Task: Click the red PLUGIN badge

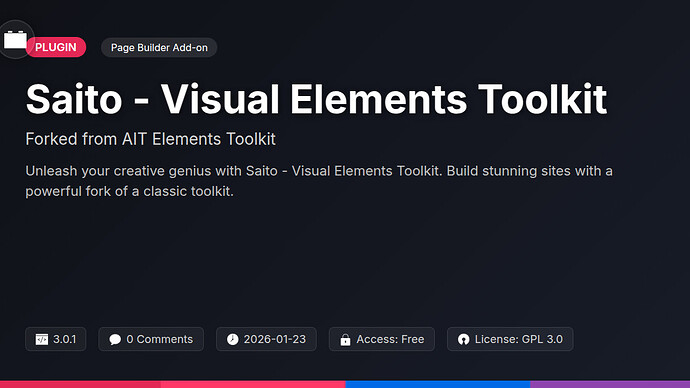Action: click(56, 47)
